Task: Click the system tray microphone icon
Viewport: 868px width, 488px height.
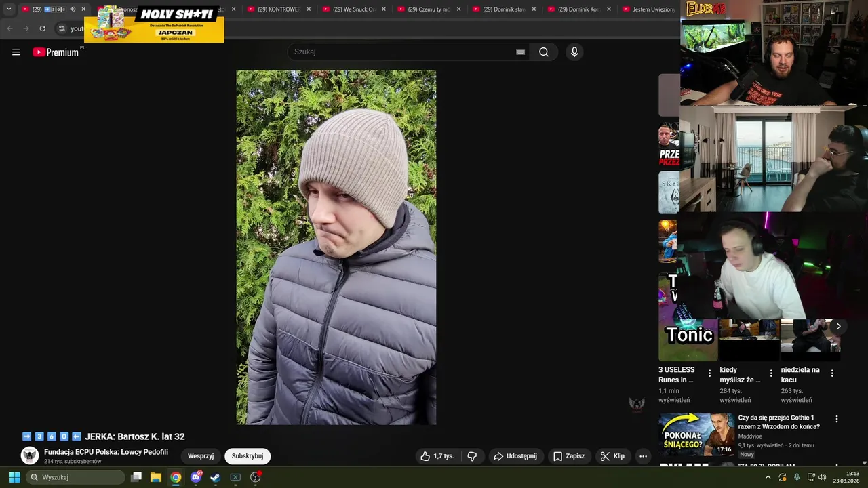Action: (x=797, y=477)
